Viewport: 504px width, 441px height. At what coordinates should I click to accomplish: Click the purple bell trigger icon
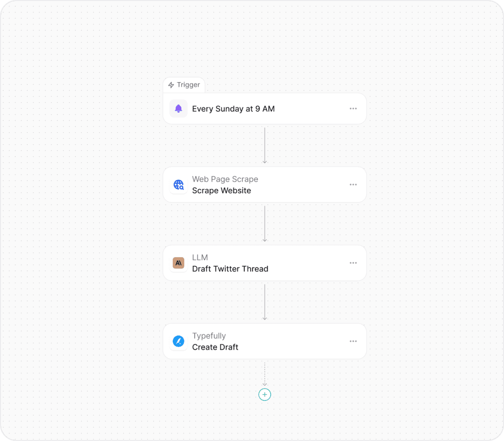coord(178,108)
